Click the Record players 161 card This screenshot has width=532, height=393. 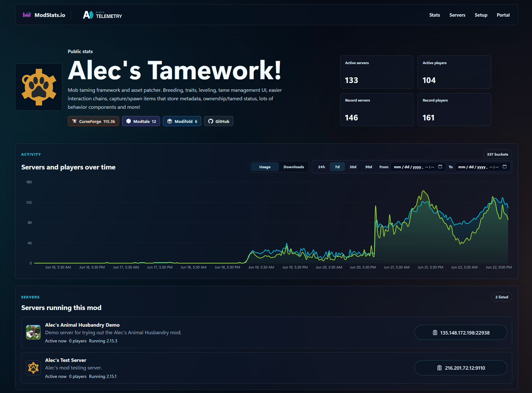coord(454,109)
